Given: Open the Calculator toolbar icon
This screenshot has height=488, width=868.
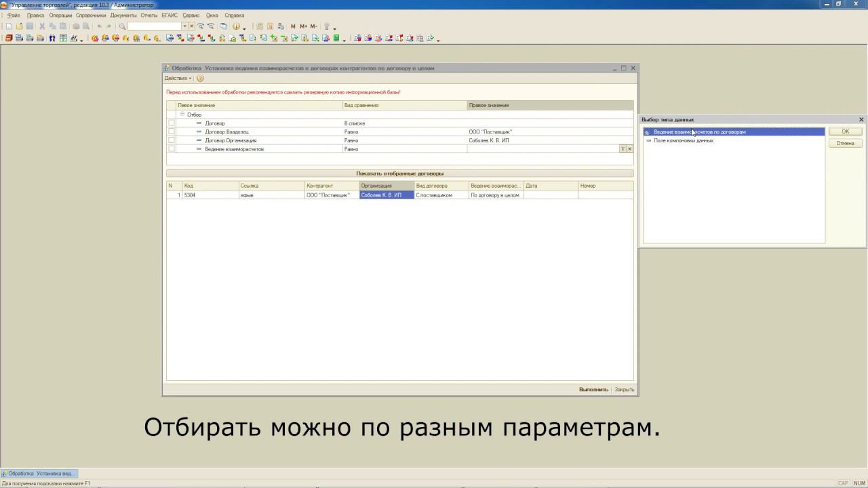Looking at the screenshot, I should (x=260, y=26).
